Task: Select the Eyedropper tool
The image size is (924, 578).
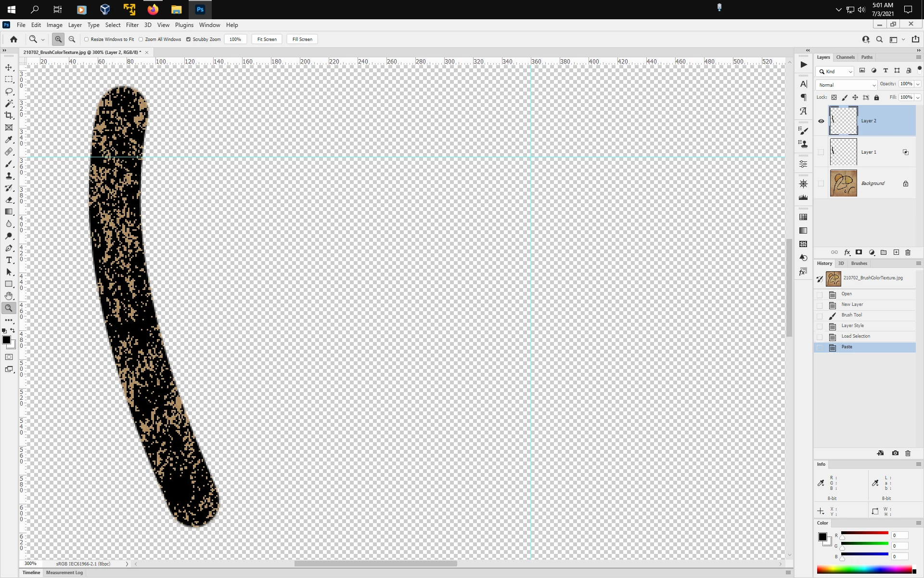Action: coord(9,139)
